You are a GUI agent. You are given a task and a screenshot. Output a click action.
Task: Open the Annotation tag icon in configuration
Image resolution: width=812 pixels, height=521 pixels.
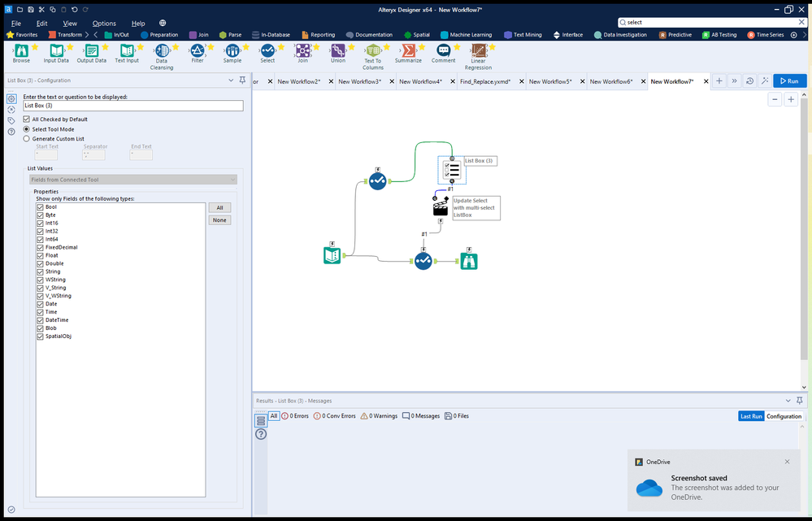tap(11, 120)
